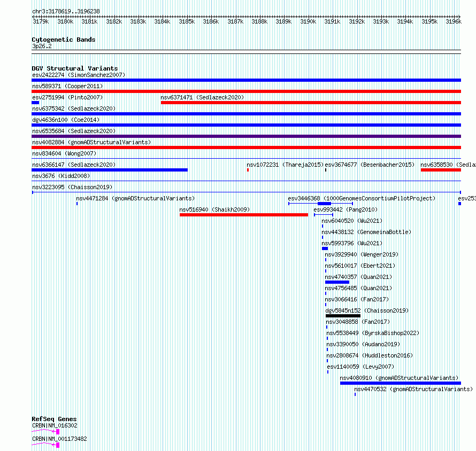Click nsv6040520 (Wu2021) label

352,221
